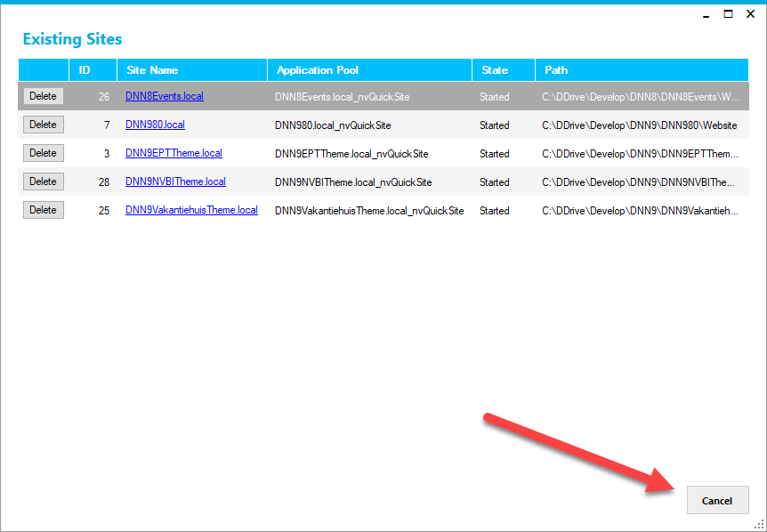This screenshot has width=767, height=532.
Task: Select the DNN980.local_nvQuickSite application pool cell
Action: point(370,125)
